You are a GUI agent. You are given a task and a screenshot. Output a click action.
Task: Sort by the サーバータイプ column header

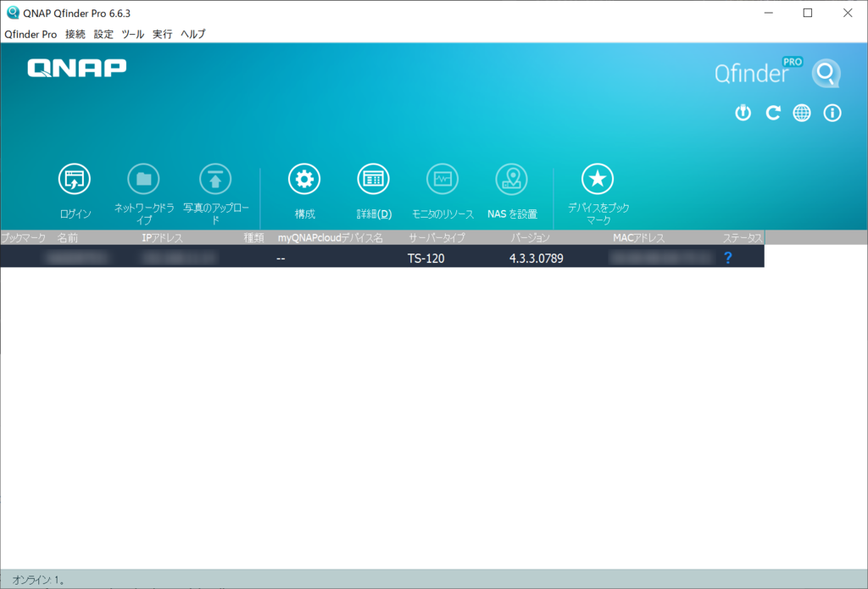coord(437,238)
